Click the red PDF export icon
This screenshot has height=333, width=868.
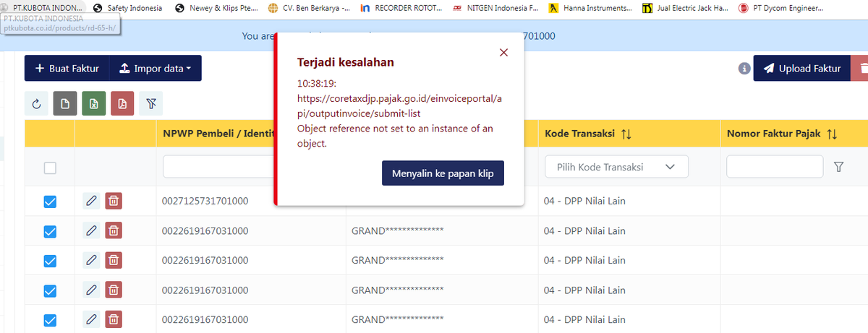(122, 104)
